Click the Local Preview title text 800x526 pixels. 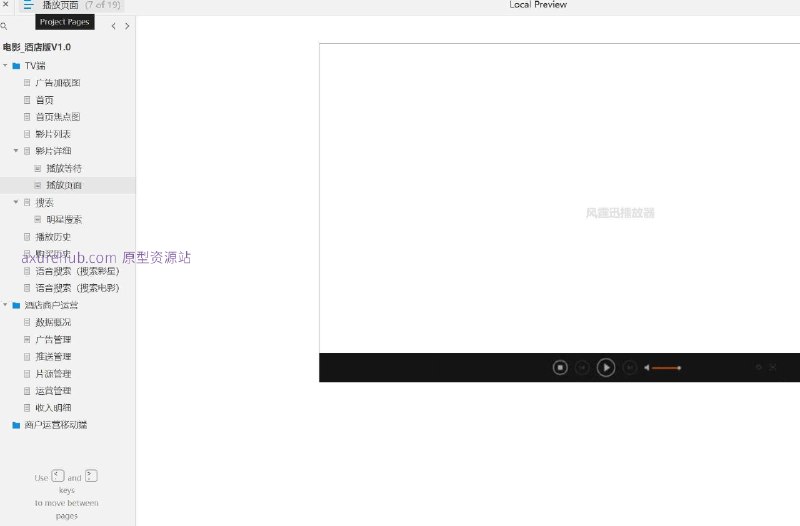538,5
